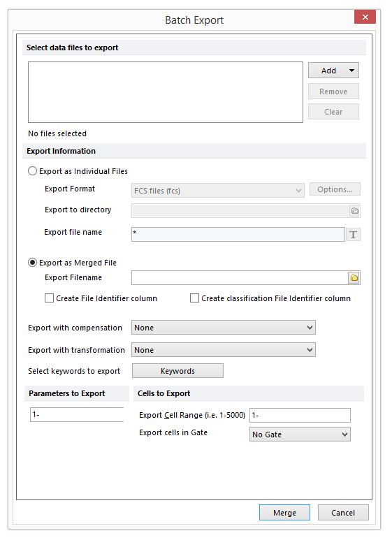
Task: Click the Export Information section header
Action: pyautogui.click(x=61, y=151)
